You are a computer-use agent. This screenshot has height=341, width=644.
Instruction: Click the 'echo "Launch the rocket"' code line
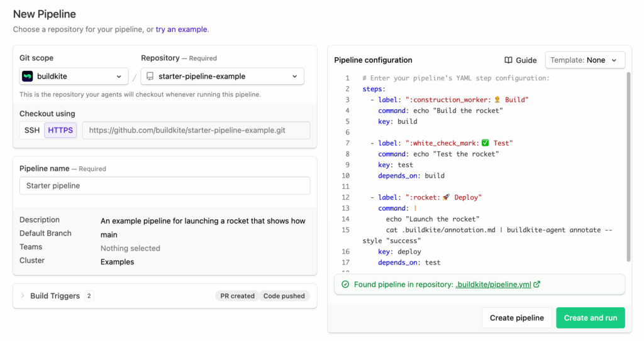pos(433,219)
